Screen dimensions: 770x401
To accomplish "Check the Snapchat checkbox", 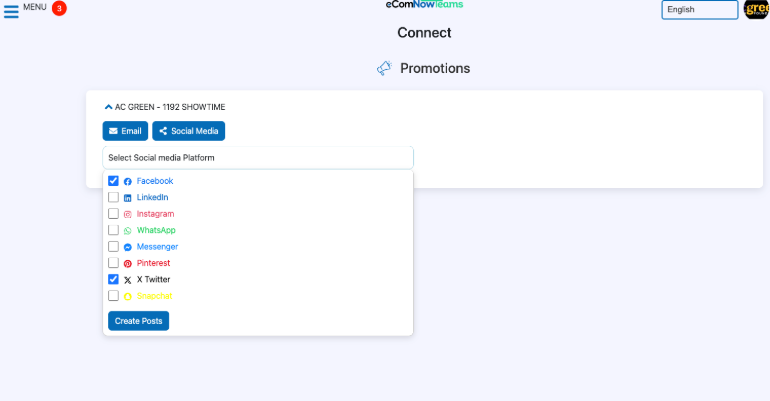I will (x=113, y=296).
